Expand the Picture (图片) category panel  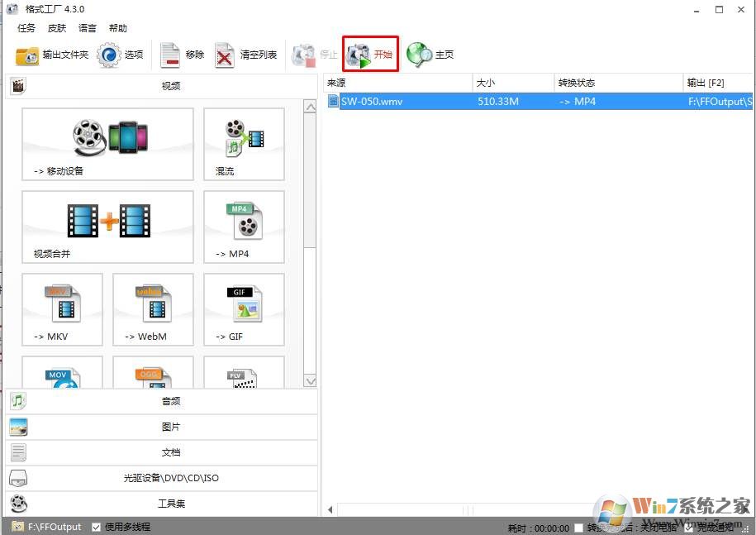click(x=161, y=428)
